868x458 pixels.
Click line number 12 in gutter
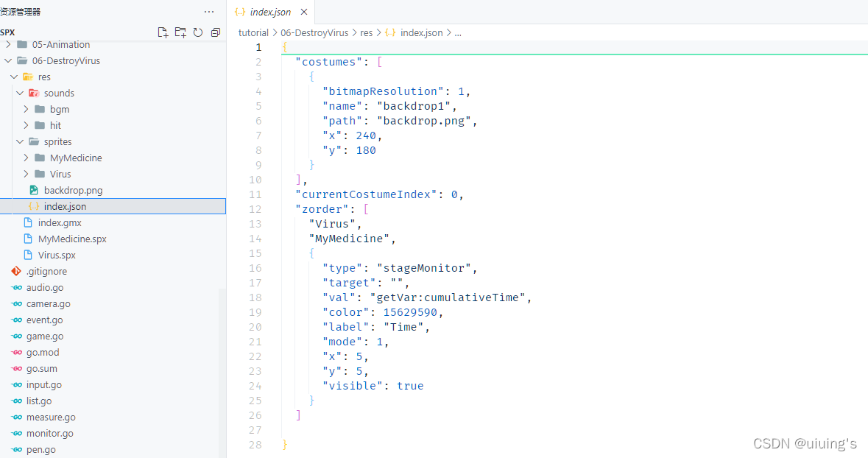click(255, 209)
